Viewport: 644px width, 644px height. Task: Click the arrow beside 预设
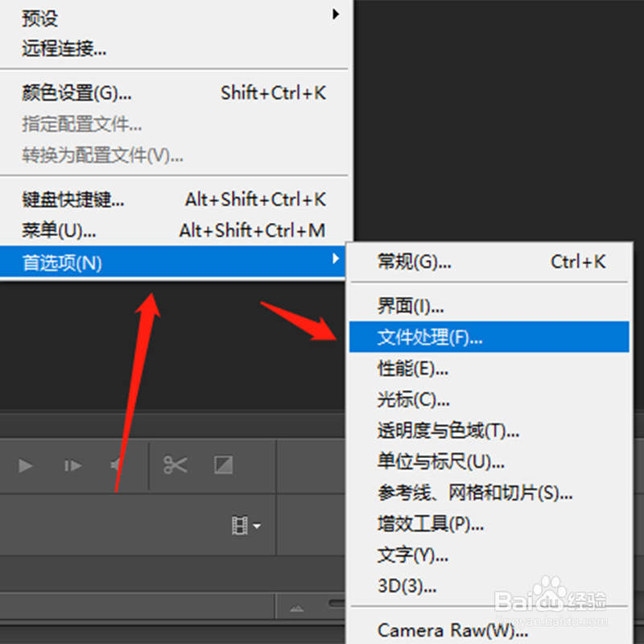coord(336,14)
